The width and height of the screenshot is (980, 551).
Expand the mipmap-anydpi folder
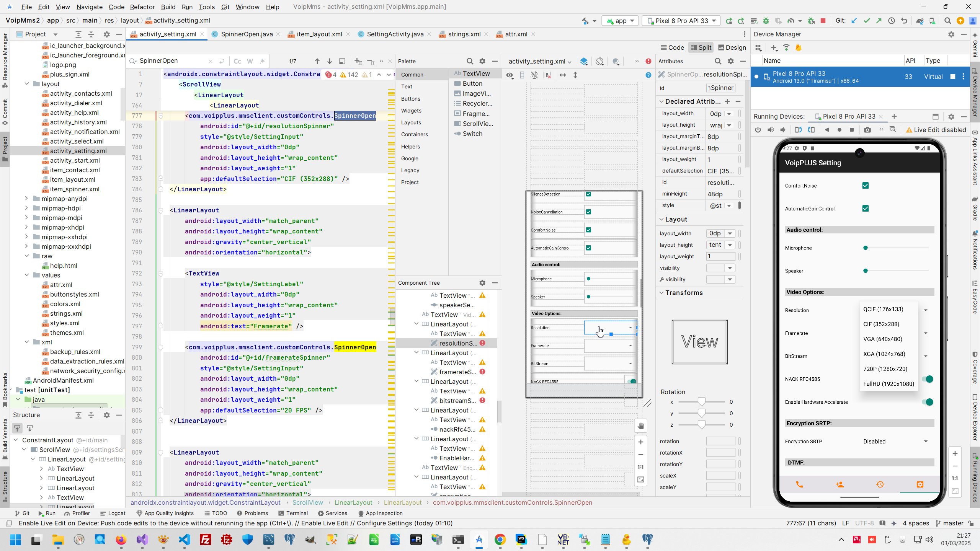pyautogui.click(x=26, y=199)
